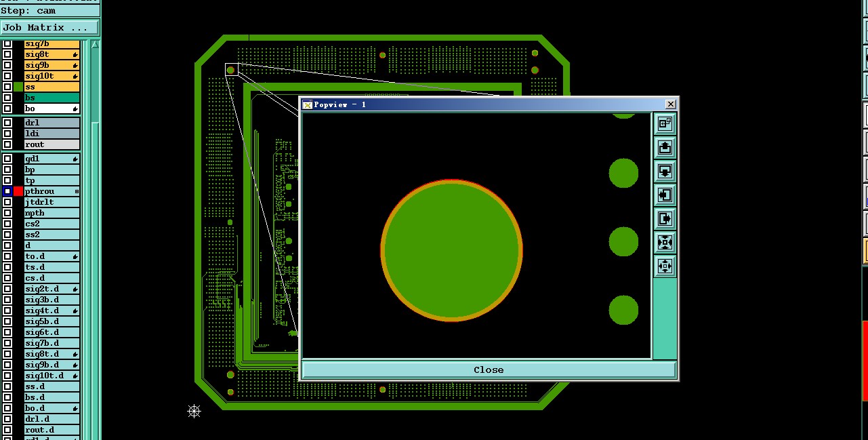Click the pencil mark on the sig10t.d layer
Image resolution: width=868 pixels, height=440 pixels.
(75, 376)
